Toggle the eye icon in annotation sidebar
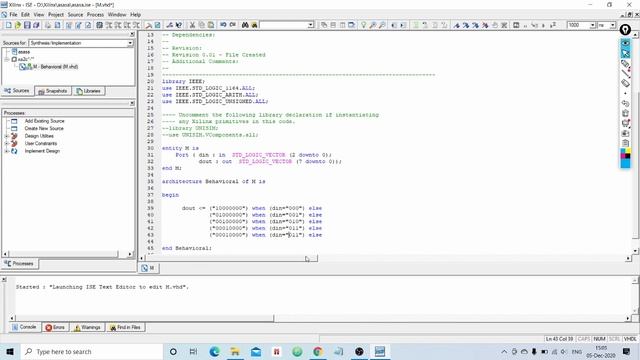The width and height of the screenshot is (640, 360). click(625, 43)
